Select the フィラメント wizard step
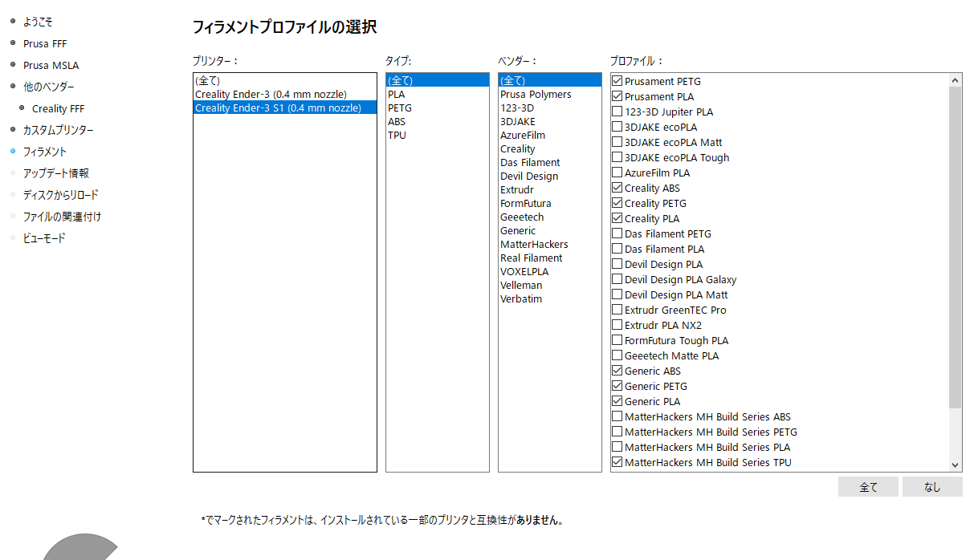This screenshot has height=560, width=974. pos(45,152)
